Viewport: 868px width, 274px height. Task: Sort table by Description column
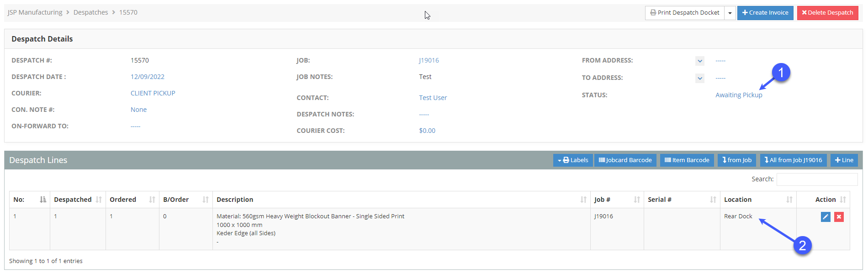583,200
